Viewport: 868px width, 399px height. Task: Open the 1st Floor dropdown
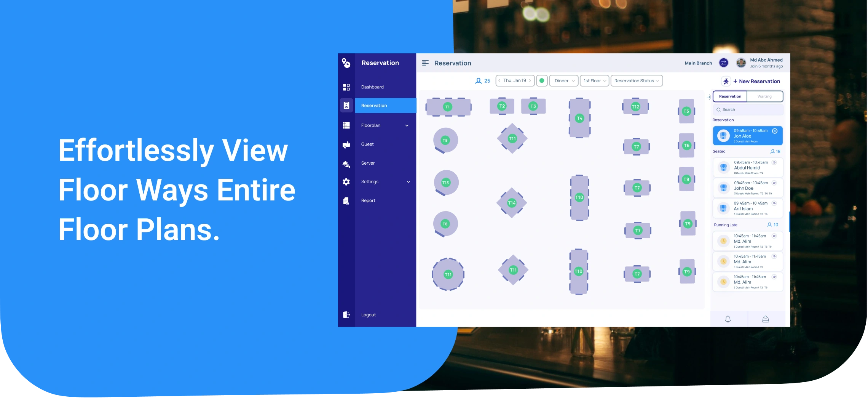[x=594, y=81]
